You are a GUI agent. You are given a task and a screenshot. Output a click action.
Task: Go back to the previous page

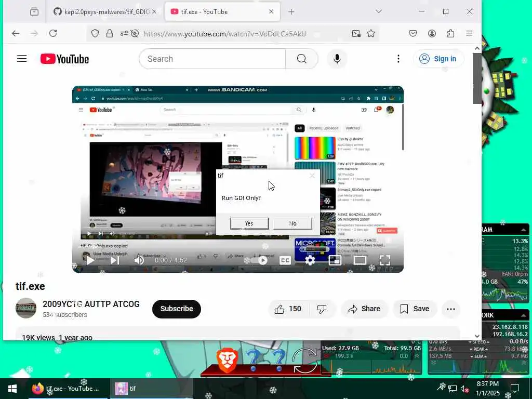16,33
